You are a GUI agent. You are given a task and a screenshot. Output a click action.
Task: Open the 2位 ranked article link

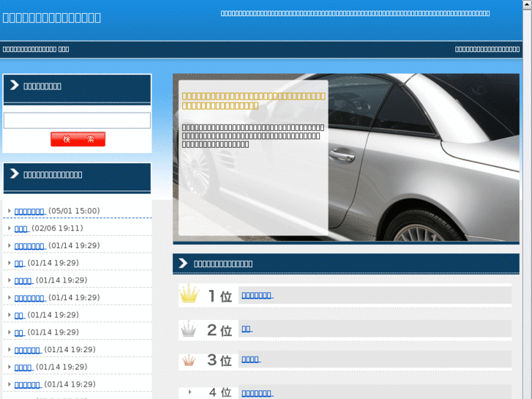coord(247,329)
